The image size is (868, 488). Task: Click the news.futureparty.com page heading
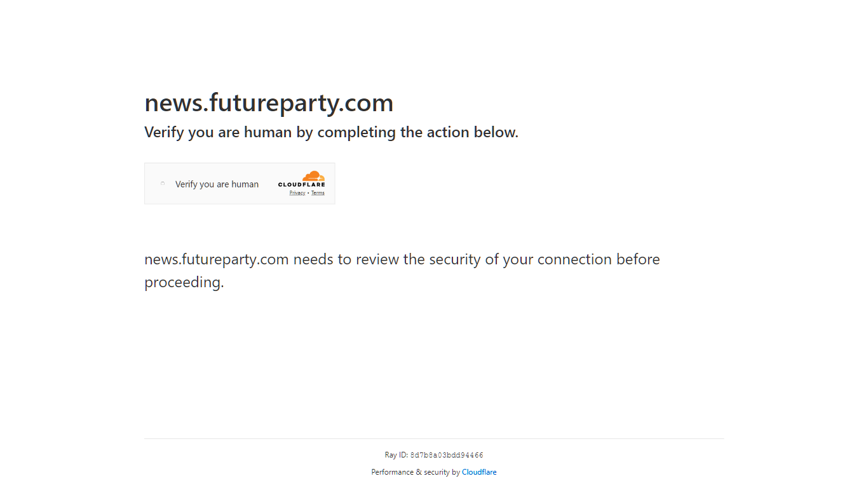[x=269, y=102]
